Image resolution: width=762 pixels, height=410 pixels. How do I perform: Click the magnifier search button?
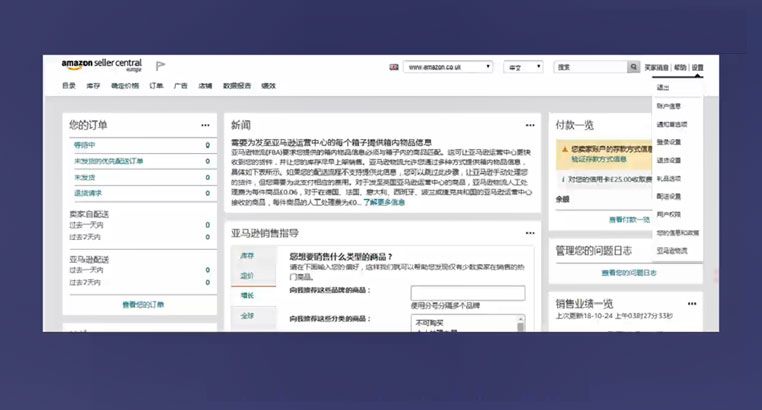[633, 67]
